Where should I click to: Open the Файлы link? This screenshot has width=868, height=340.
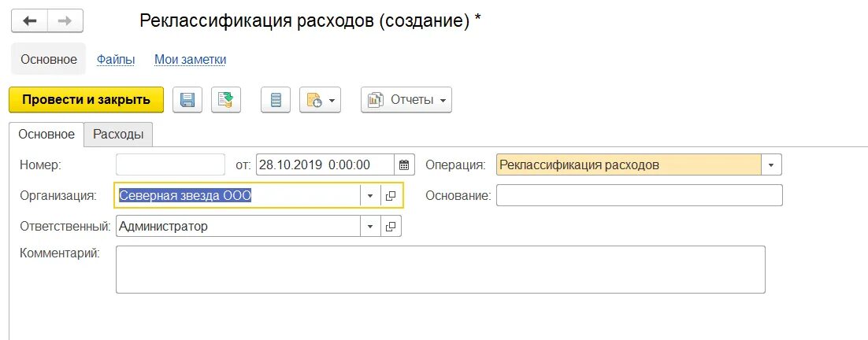coord(116,59)
